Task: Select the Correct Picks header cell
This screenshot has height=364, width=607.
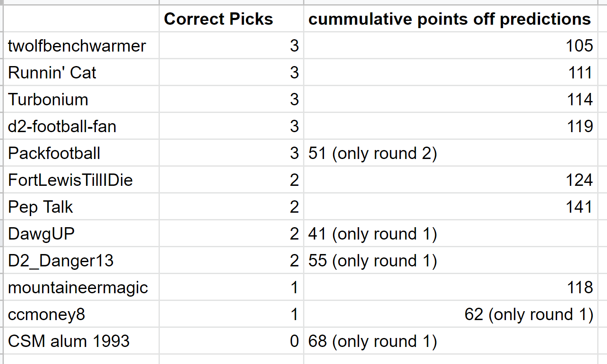Action: point(231,19)
